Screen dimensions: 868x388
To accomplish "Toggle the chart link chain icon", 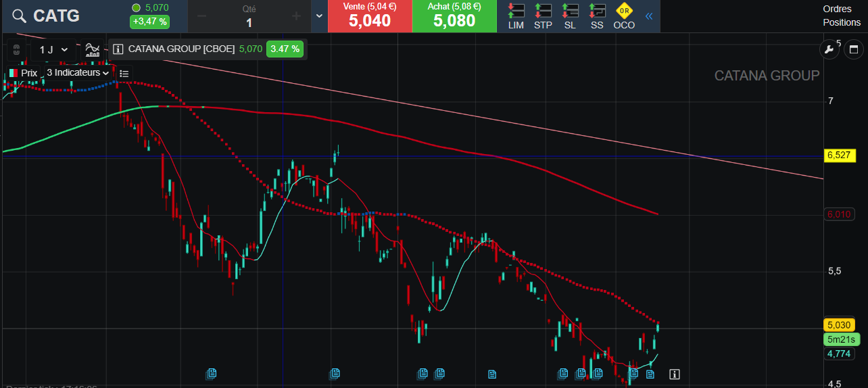I will coord(18,50).
